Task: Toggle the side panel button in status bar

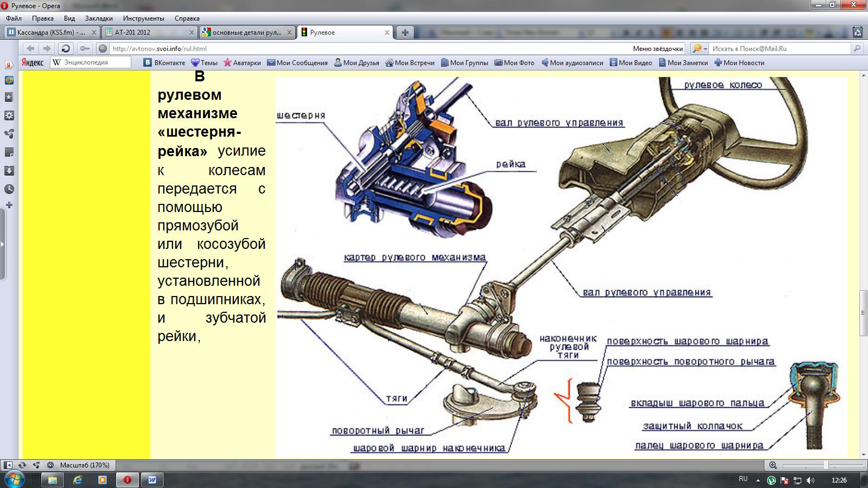Action: click(x=8, y=465)
